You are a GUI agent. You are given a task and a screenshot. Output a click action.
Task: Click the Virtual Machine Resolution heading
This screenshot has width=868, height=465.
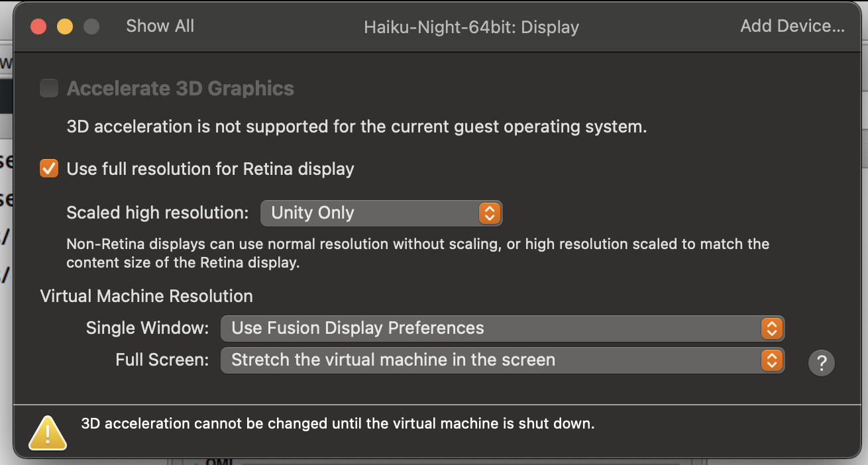click(x=146, y=295)
